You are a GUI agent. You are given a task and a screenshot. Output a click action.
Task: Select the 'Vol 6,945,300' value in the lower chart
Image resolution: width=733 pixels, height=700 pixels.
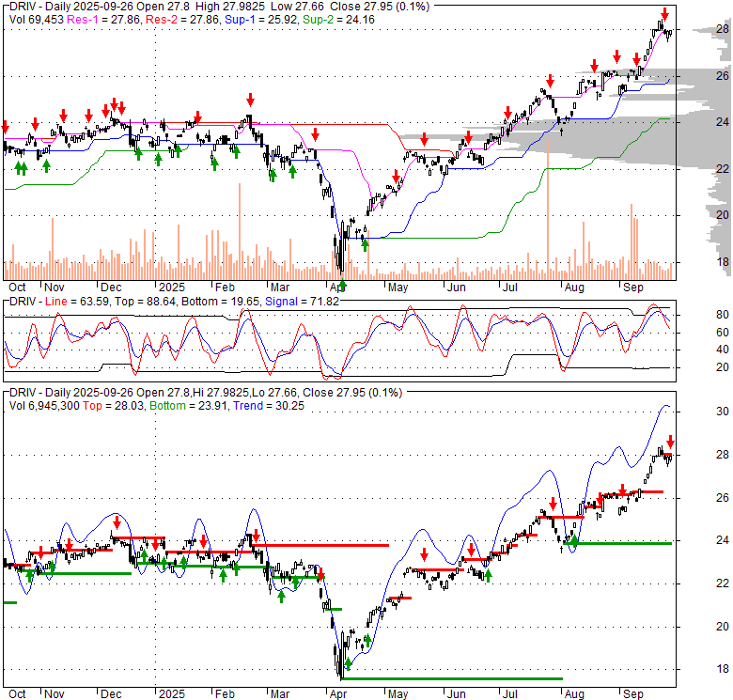point(44,406)
